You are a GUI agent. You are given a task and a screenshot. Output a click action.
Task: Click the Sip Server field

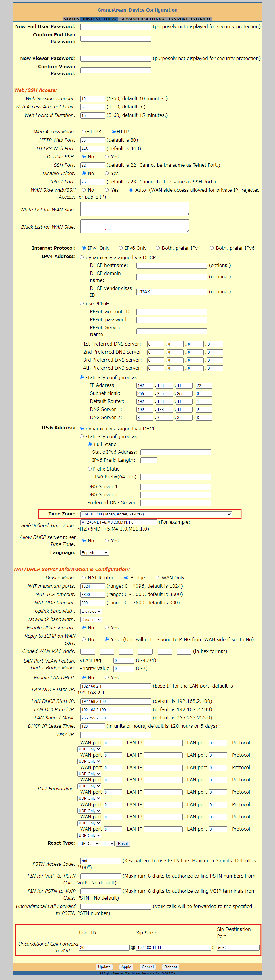pos(173,948)
